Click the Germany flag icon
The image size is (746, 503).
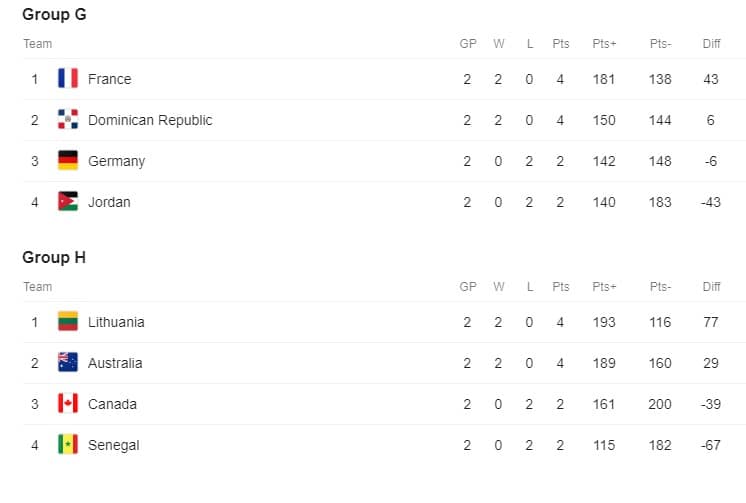tap(68, 160)
